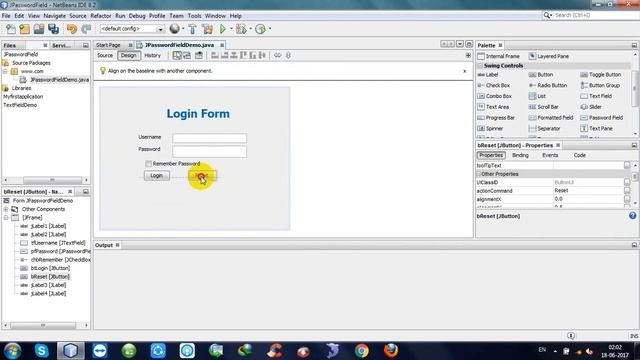Collapse the JFrame node in Navigator
This screenshot has height=360, width=640.
tap(6, 218)
